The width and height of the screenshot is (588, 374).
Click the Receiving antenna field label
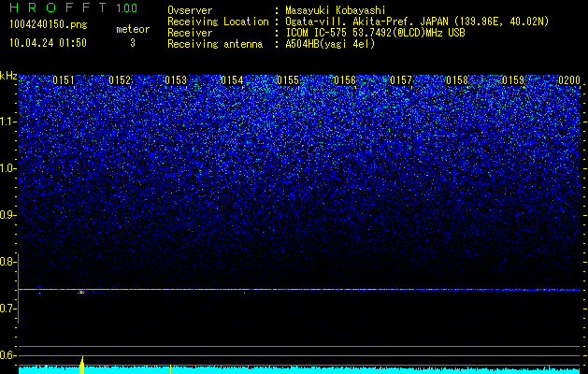(215, 44)
